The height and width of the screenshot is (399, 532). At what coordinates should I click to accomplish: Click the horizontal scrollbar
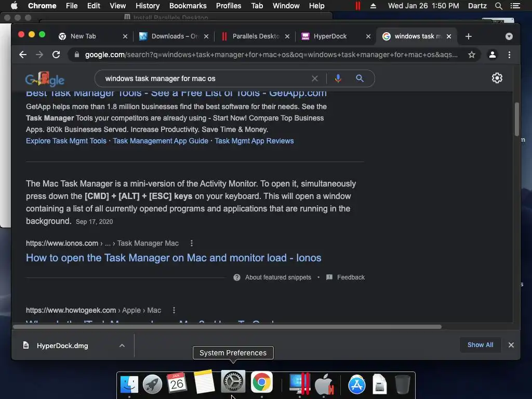point(228,327)
